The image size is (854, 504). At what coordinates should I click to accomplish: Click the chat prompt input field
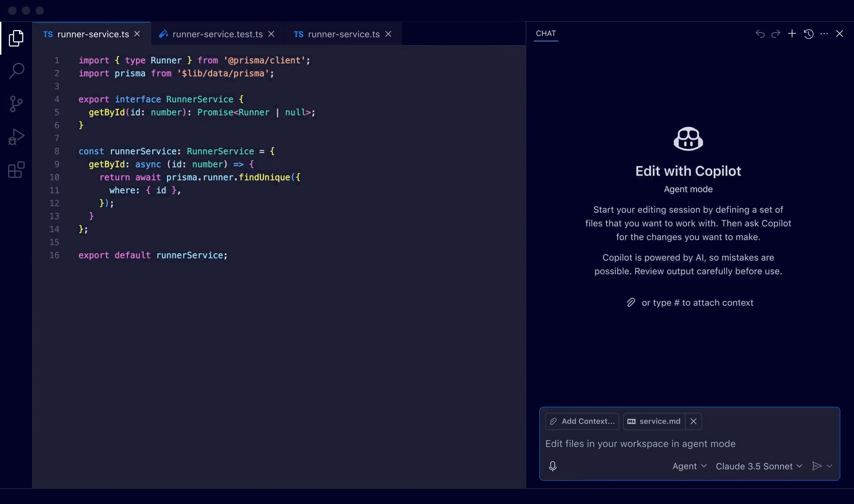667,443
